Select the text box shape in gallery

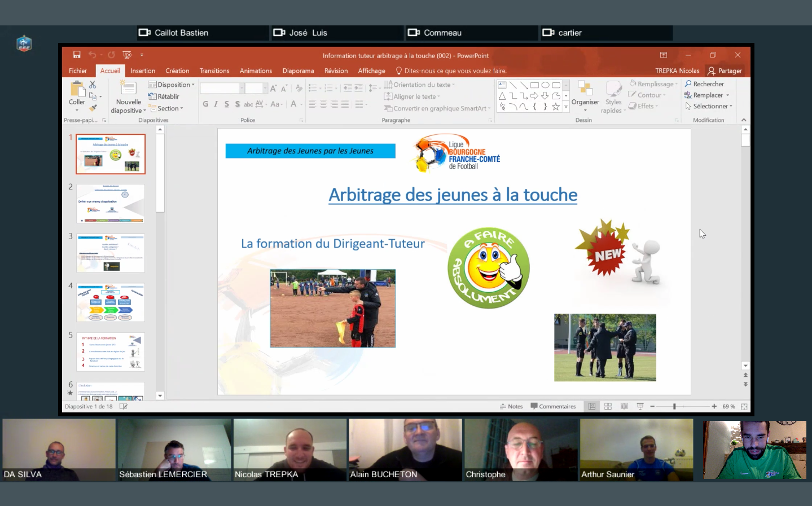click(x=502, y=85)
